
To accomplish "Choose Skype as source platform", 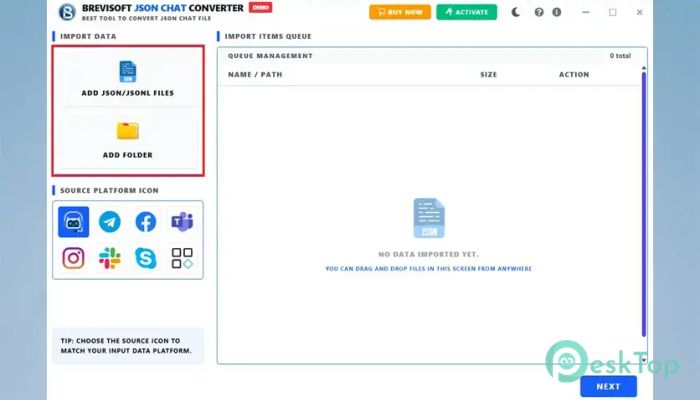I will tap(146, 258).
